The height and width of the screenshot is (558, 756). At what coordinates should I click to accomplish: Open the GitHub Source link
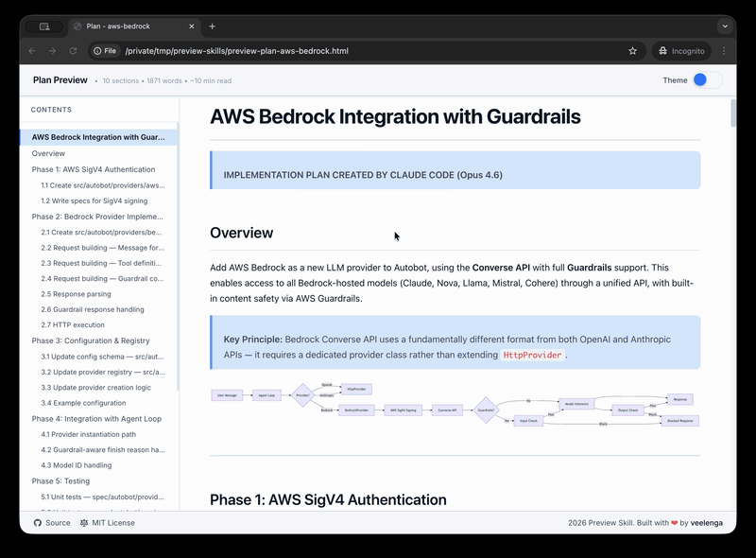coord(52,523)
